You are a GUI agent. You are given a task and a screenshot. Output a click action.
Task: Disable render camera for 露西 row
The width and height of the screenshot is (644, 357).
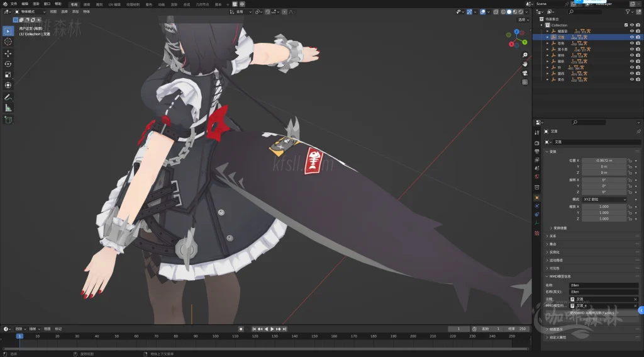click(638, 73)
